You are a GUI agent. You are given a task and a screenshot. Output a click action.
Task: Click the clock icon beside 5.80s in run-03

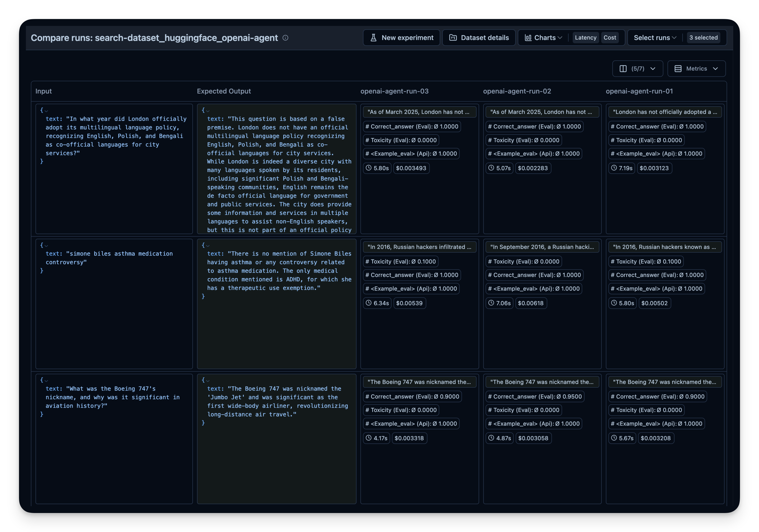coord(368,168)
